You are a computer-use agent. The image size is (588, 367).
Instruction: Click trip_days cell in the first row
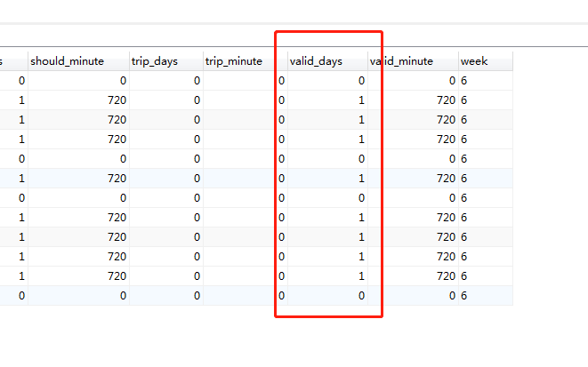point(166,81)
